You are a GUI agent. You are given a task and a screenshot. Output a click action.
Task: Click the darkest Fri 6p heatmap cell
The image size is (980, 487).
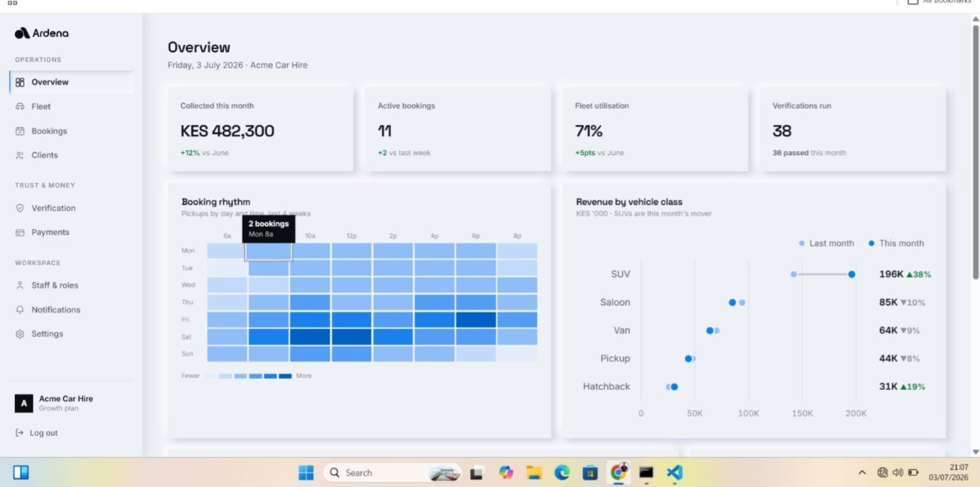[476, 320]
